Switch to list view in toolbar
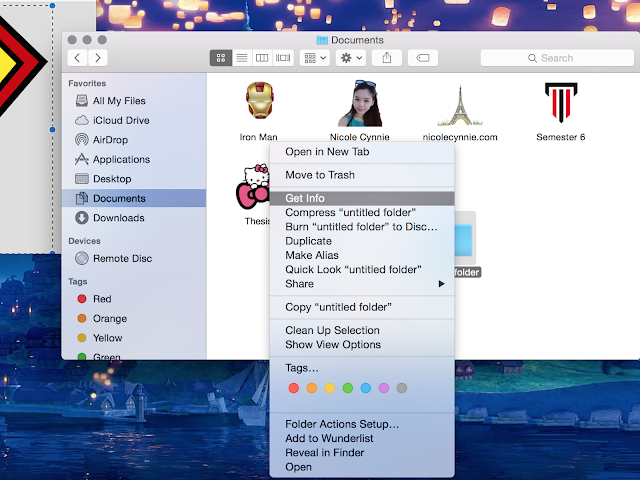640x480 pixels. pos(242,58)
